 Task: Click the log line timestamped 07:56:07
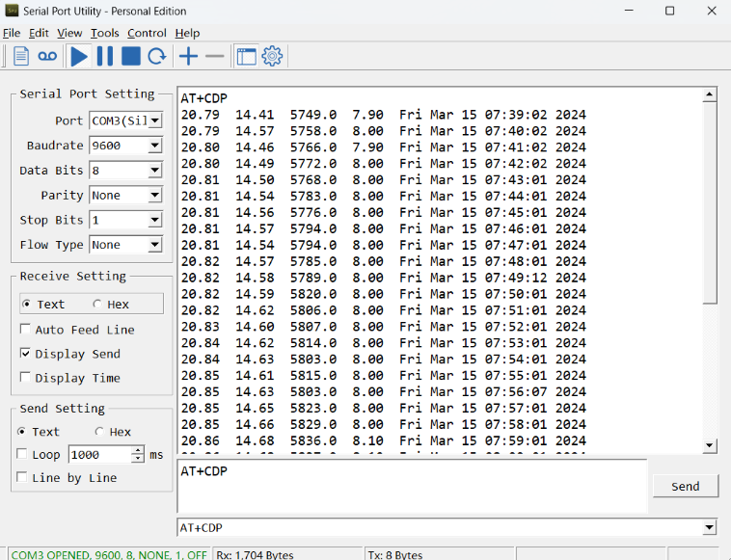pyautogui.click(x=383, y=392)
